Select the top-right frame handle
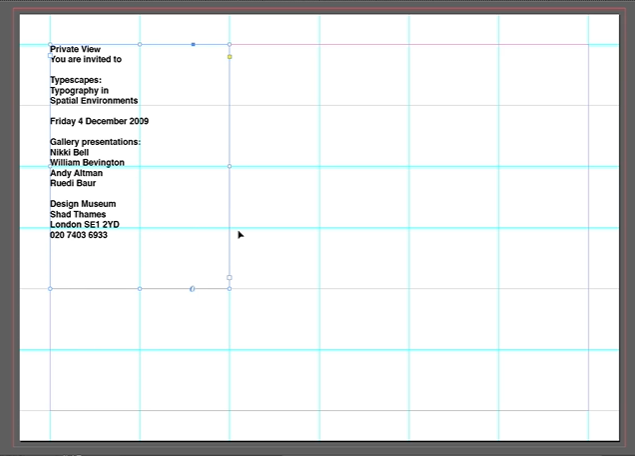Screen dimensions: 635x456 (230, 45)
